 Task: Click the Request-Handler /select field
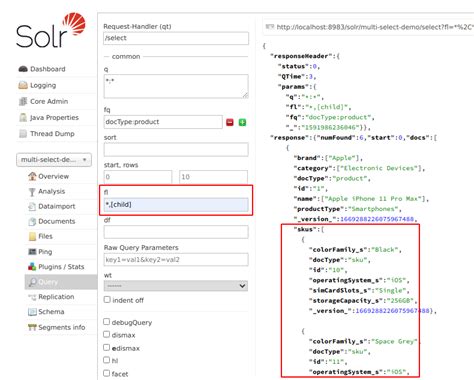(x=176, y=38)
